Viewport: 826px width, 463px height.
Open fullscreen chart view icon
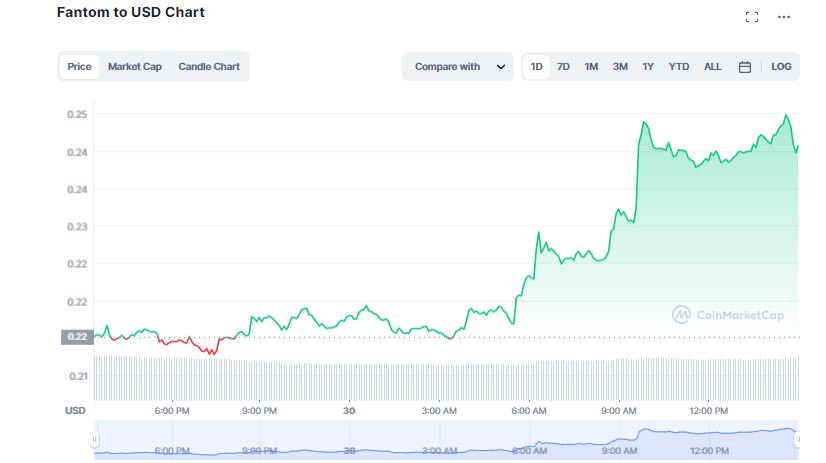tap(752, 17)
